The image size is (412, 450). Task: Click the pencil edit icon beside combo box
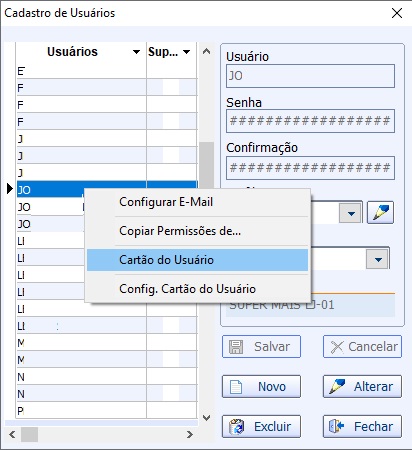380,212
